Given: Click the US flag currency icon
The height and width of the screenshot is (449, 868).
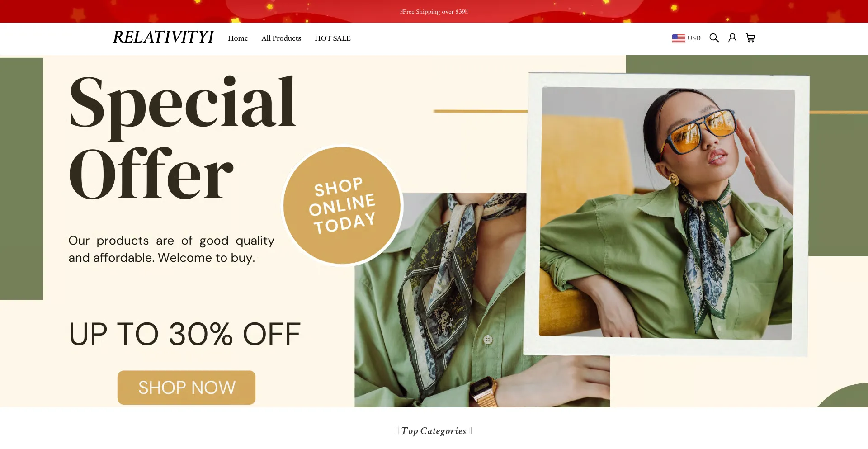Looking at the screenshot, I should (679, 38).
